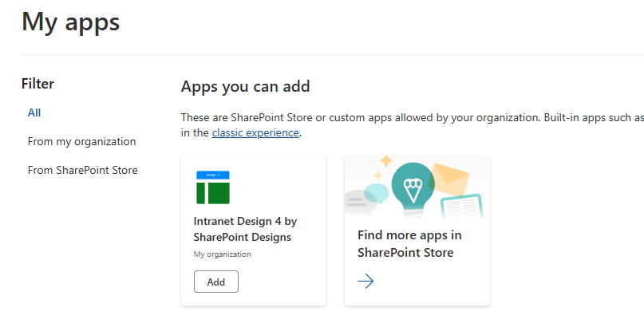Click the Intranet Design 4 app icon

point(213,187)
